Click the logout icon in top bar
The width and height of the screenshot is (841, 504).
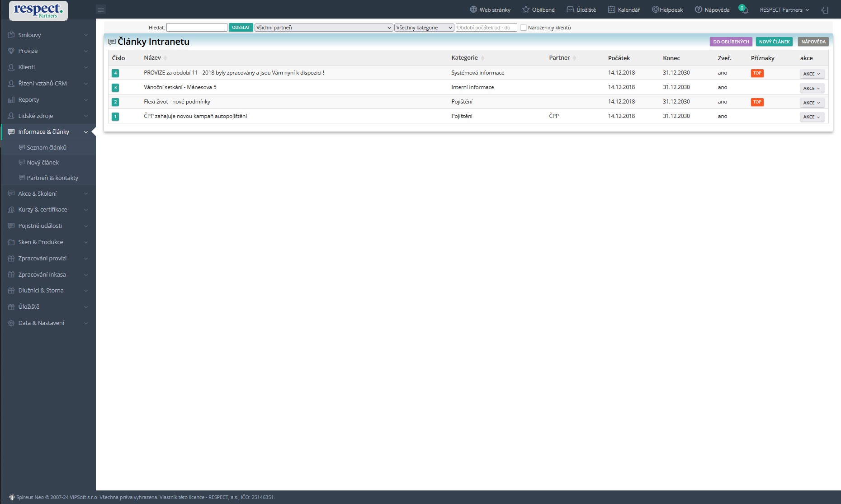[x=825, y=10]
